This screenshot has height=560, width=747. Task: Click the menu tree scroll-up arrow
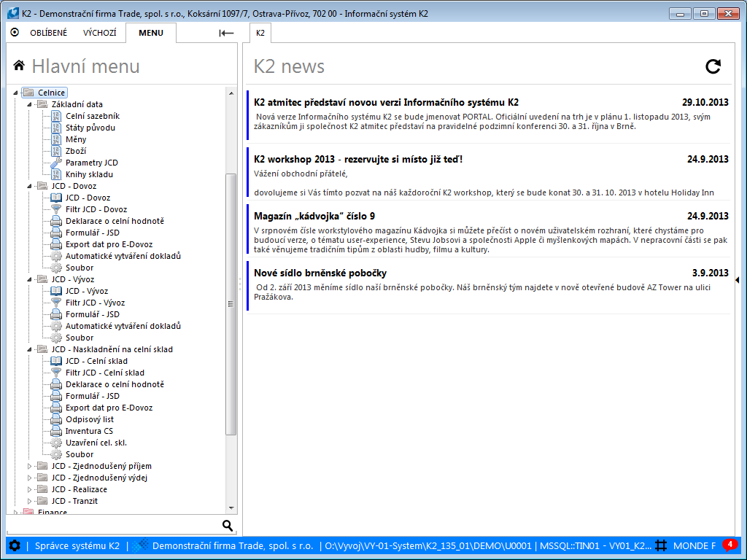(231, 93)
